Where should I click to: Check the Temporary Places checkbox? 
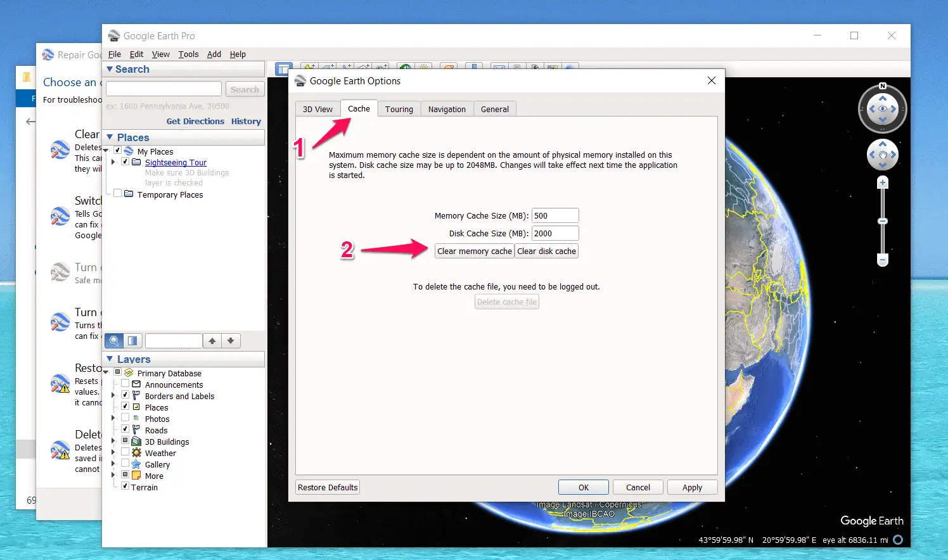(x=117, y=194)
